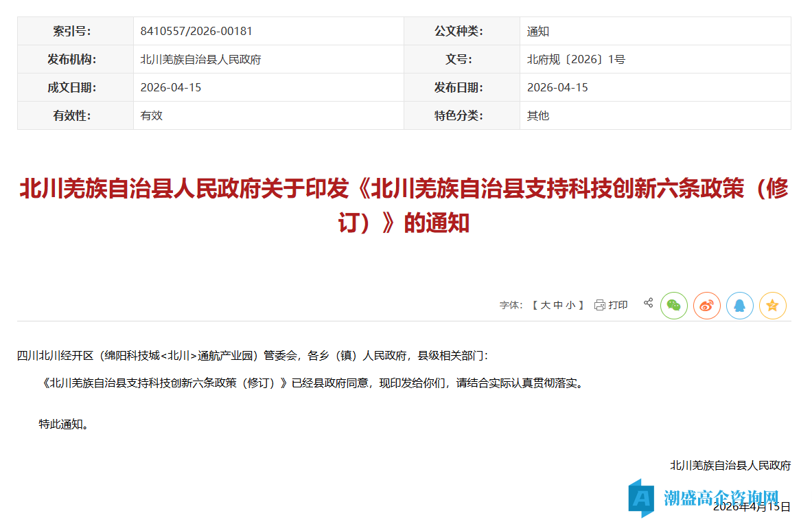The height and width of the screenshot is (522, 812).
Task: Click the paragraph beginning 《北川羌族自治县支持科技创新六条政策
Action: point(313,383)
